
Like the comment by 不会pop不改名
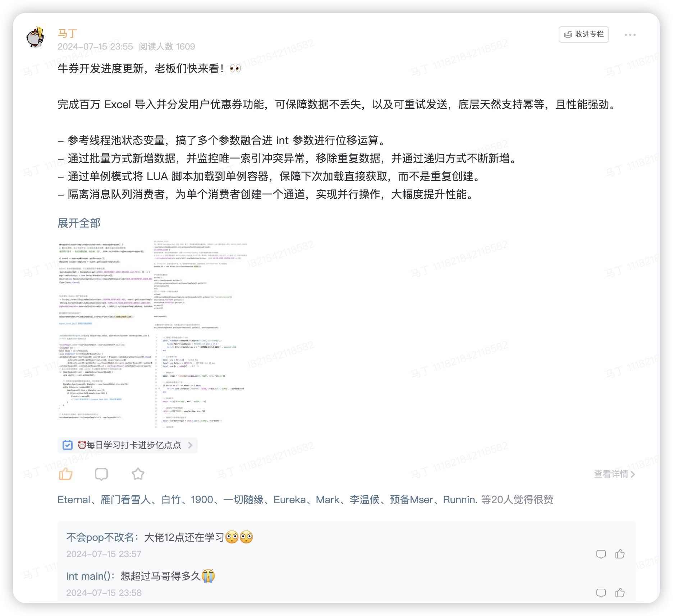point(620,554)
